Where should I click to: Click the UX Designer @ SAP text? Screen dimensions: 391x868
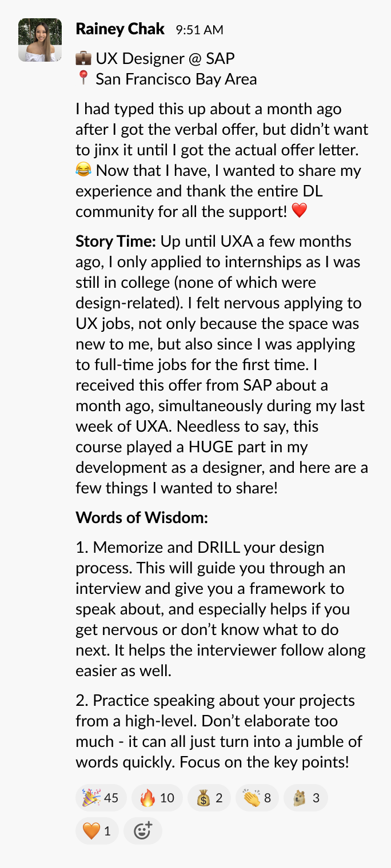pos(165,58)
